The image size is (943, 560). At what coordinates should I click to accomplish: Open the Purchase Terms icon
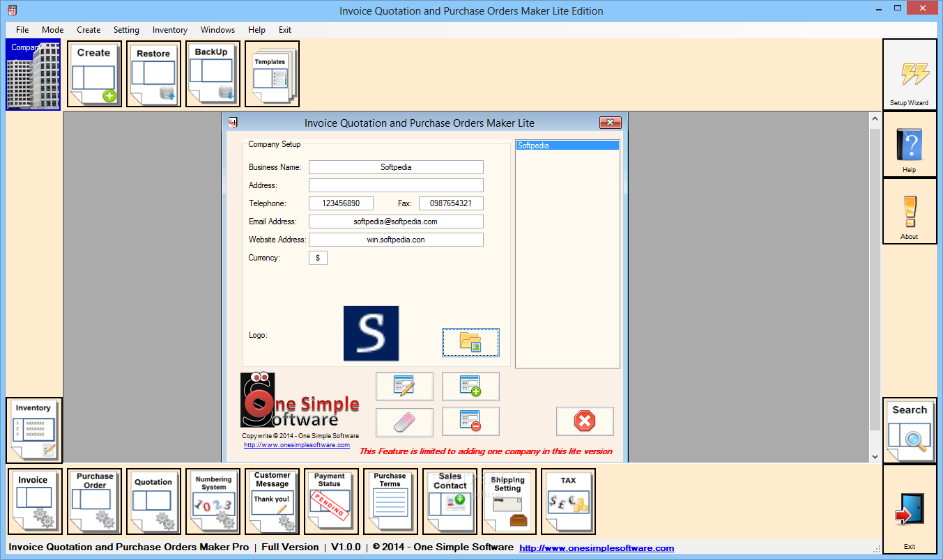pyautogui.click(x=390, y=501)
